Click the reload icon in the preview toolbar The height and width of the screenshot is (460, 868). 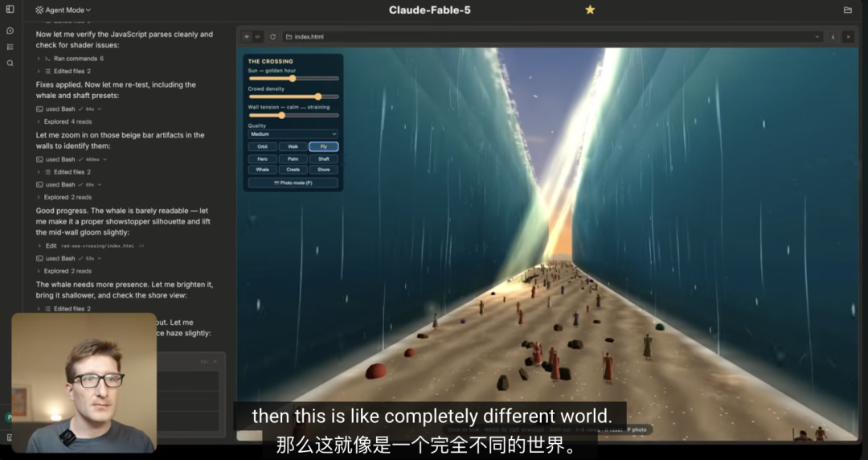tap(273, 36)
